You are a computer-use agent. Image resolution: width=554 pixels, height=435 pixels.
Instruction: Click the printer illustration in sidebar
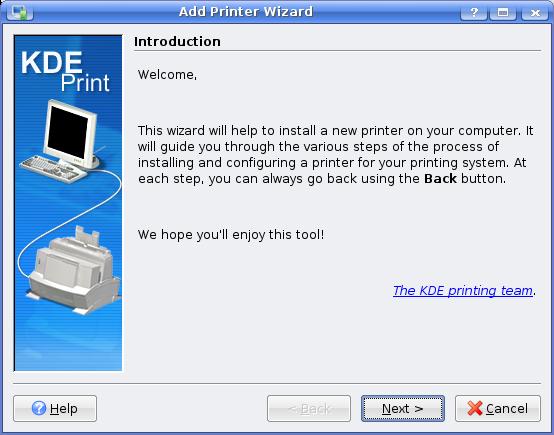tap(73, 270)
